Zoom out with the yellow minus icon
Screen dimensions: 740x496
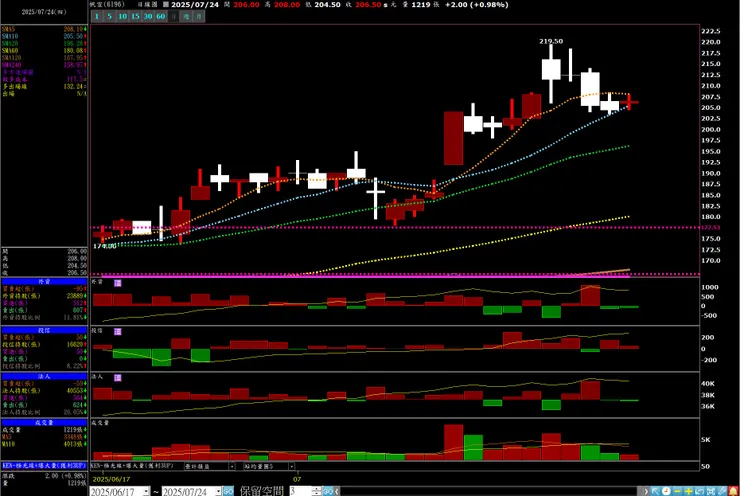tap(677, 491)
